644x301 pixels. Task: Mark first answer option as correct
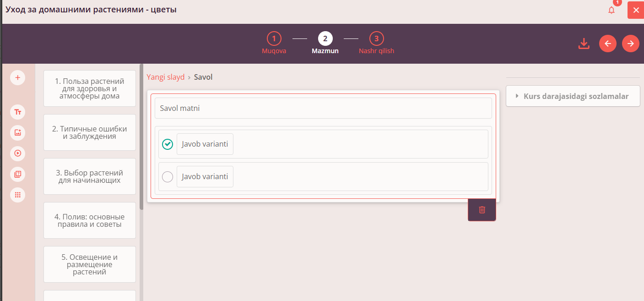pos(168,144)
